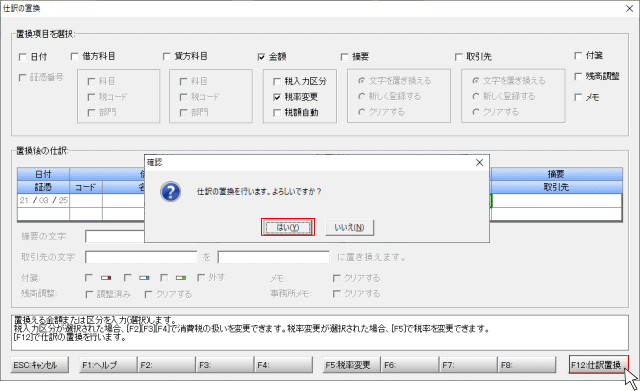This screenshot has width=640, height=391.
Task: Toggle the 証憑番号 checkbox
Action: [23, 78]
